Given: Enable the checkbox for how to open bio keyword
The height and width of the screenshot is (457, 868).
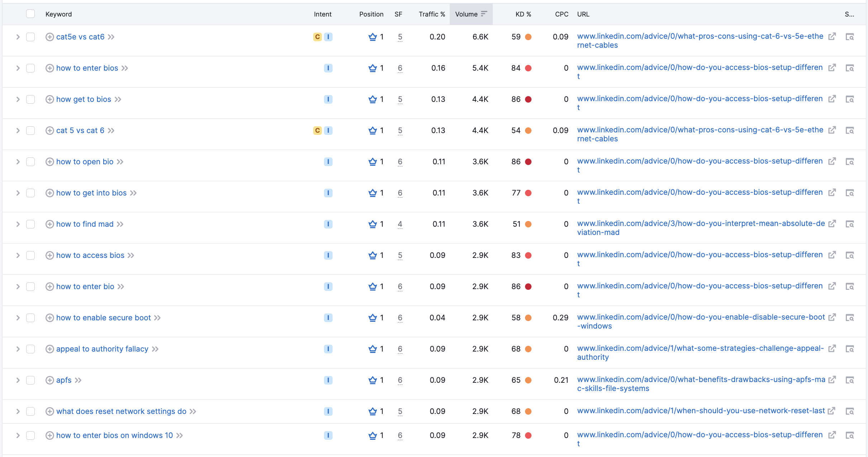Looking at the screenshot, I should 31,161.
